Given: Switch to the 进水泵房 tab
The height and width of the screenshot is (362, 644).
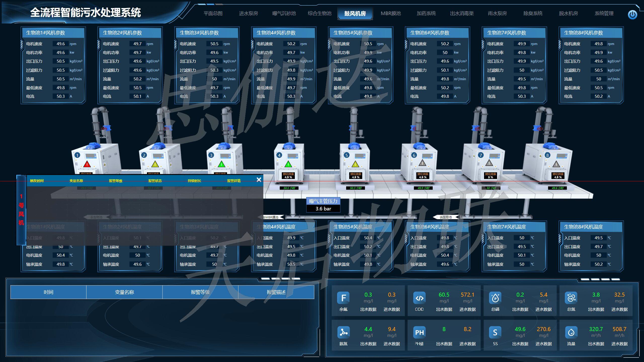Looking at the screenshot, I should click(249, 13).
